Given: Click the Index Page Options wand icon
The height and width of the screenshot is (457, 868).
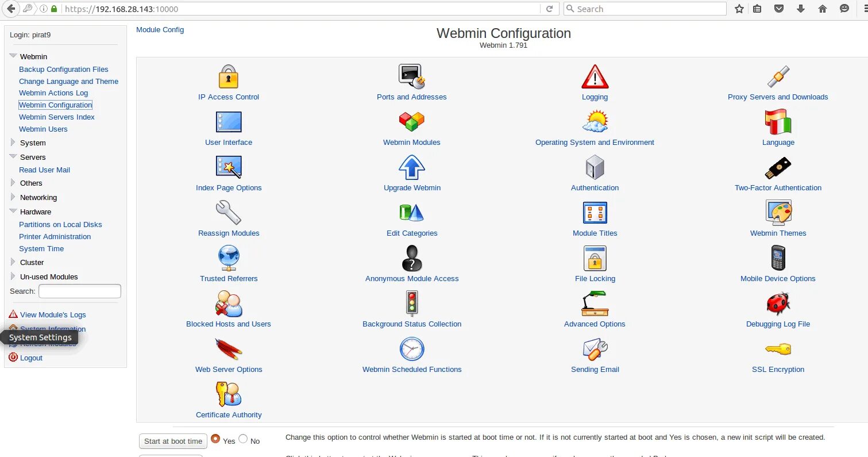Looking at the screenshot, I should [x=229, y=167].
